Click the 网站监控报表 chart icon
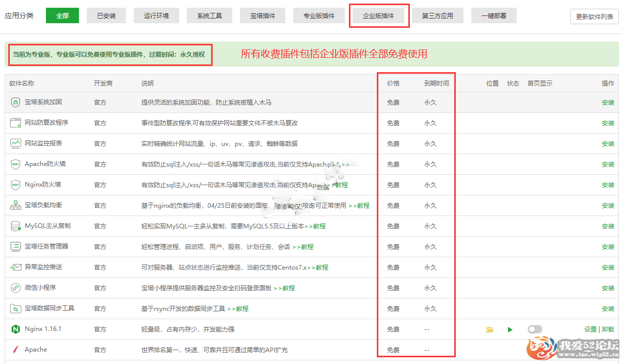Image resolution: width=622 pixels, height=364 pixels. [15, 144]
